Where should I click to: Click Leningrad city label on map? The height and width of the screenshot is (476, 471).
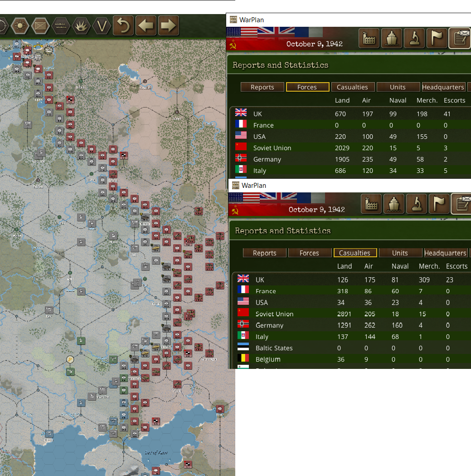coord(28,57)
